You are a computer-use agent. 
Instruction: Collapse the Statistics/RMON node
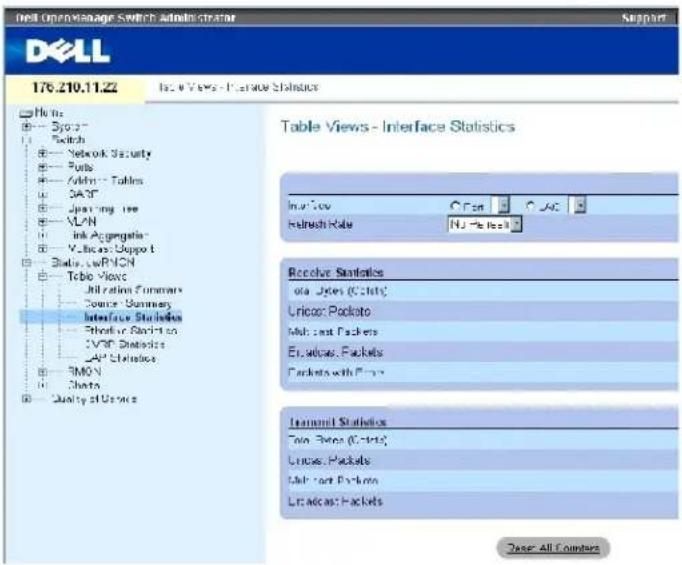(27, 263)
